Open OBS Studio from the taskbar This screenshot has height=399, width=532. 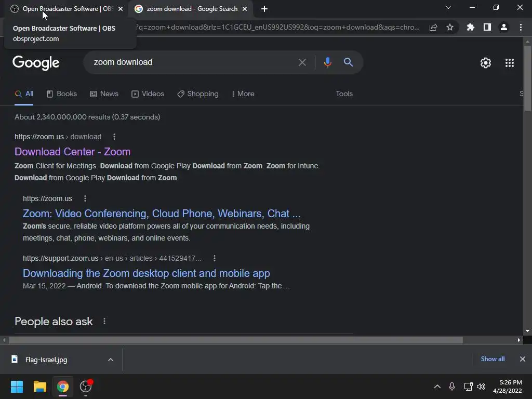click(86, 387)
